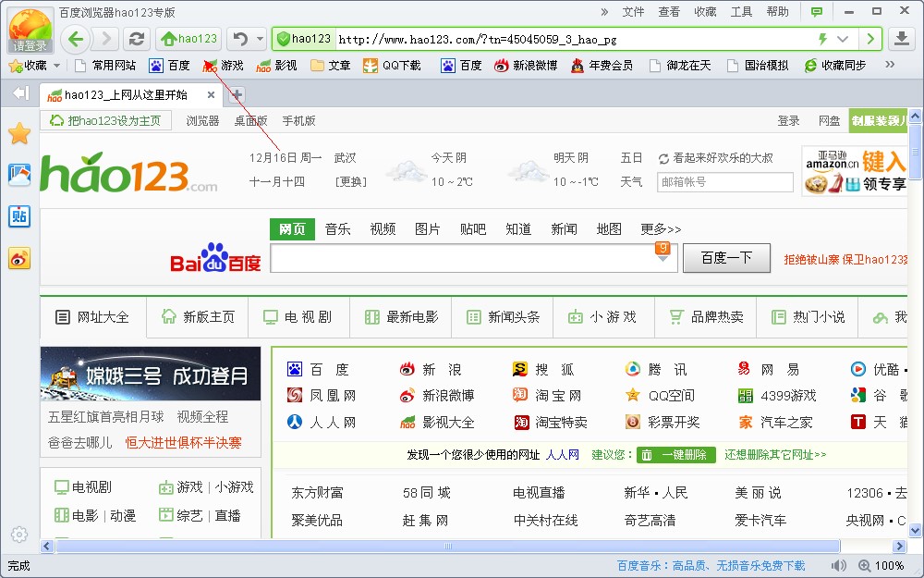
Task: Open favorites star in the left sidebar
Action: click(19, 134)
